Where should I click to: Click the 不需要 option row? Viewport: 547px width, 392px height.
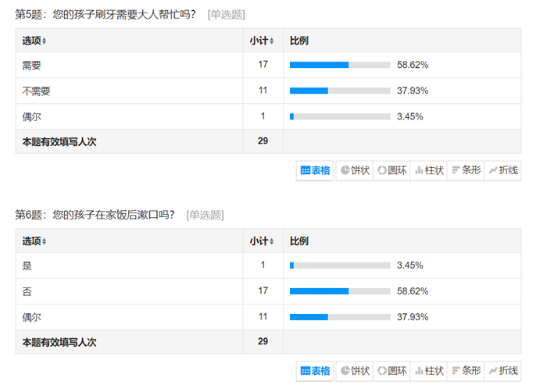click(x=37, y=91)
